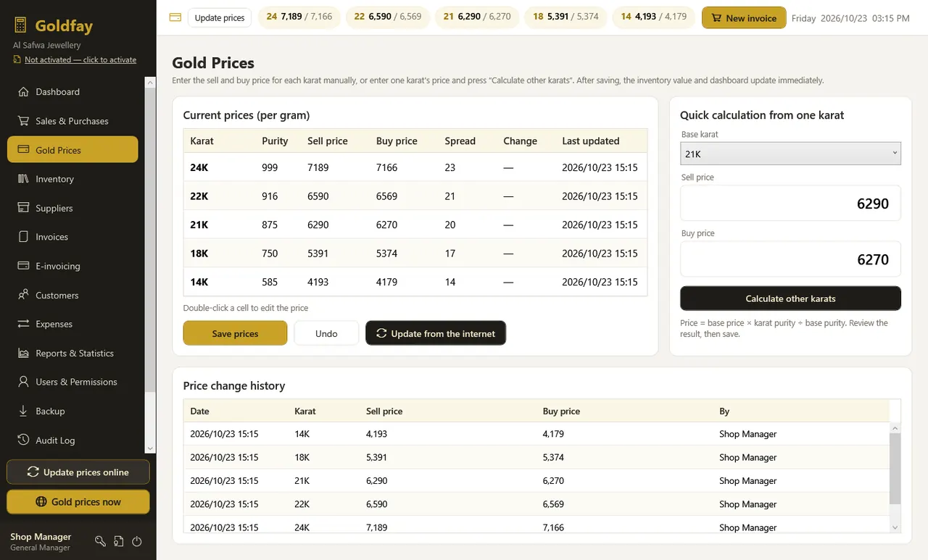Click the quick calculation Buy price field
This screenshot has height=560, width=928.
pyautogui.click(x=790, y=259)
